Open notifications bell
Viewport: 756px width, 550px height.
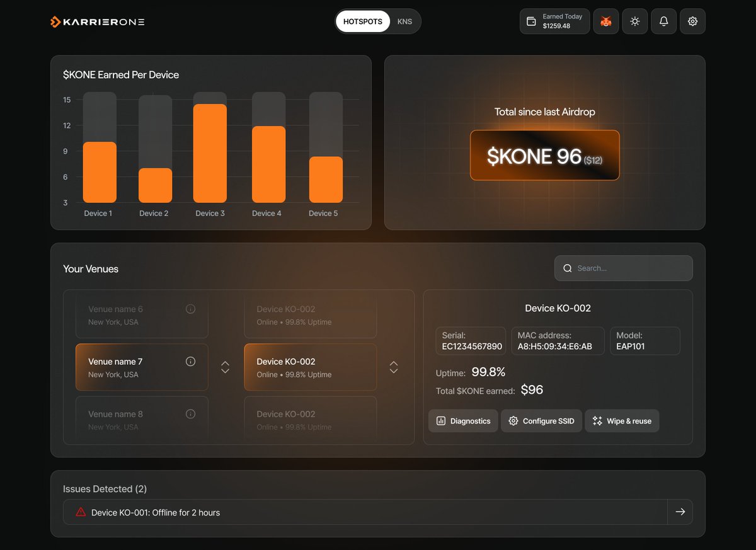tap(664, 21)
